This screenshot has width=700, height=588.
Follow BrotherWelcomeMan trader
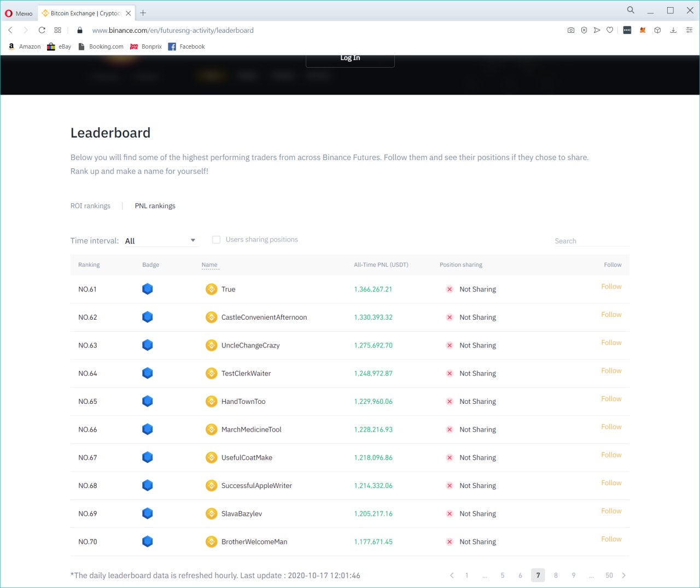point(611,539)
